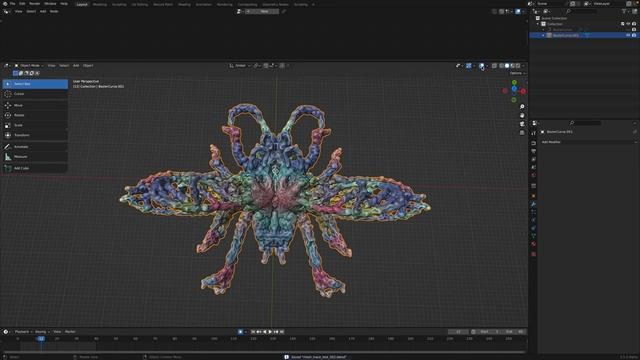Expand BezierCurve.001 in outliner
The width and height of the screenshot is (640, 360).
pos(543,36)
